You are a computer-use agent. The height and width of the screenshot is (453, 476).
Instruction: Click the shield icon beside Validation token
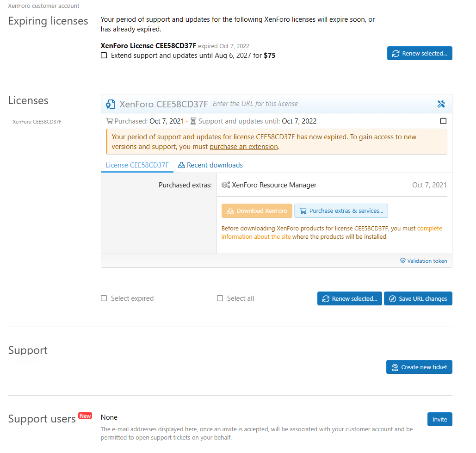pos(402,261)
